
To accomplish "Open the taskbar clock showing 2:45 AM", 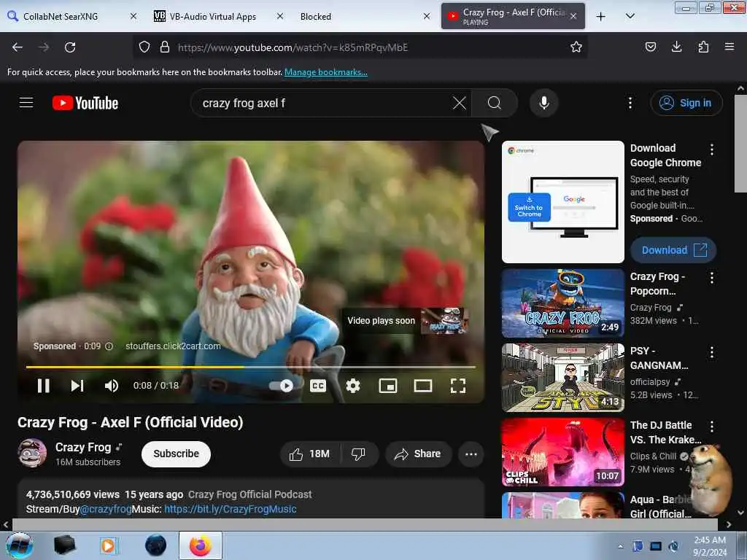I will point(710,546).
